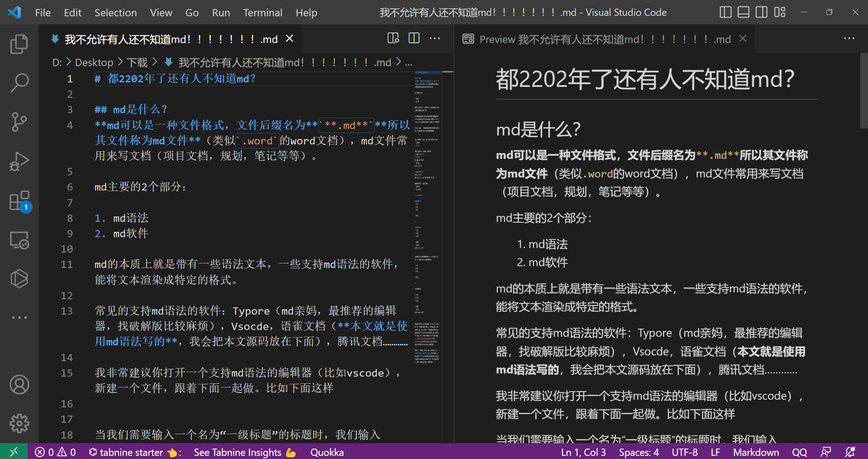Open the remote window status bar button

pyautogui.click(x=14, y=452)
